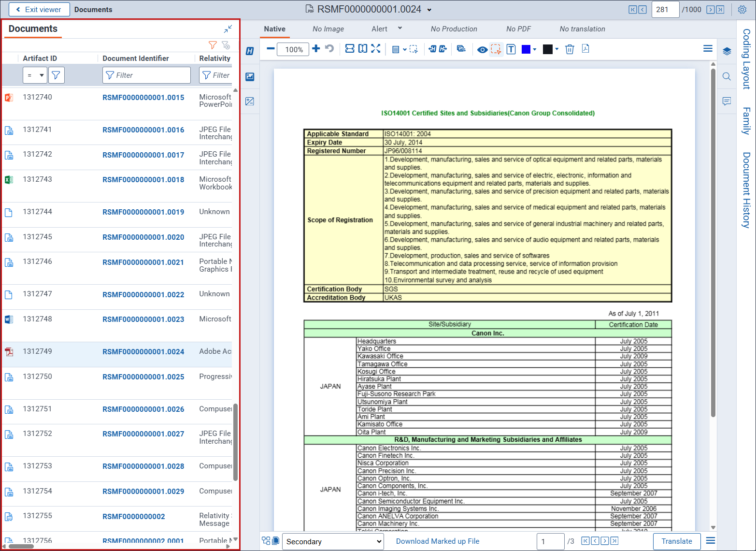Open the settings gear icon

(742, 10)
